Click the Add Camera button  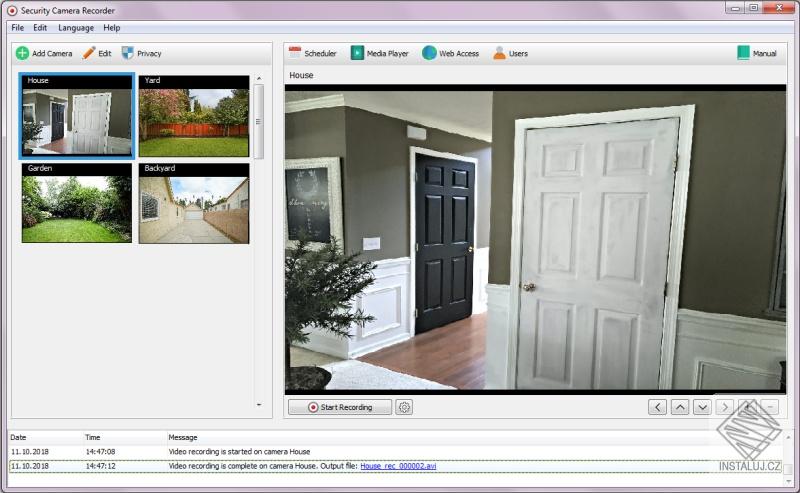point(44,53)
